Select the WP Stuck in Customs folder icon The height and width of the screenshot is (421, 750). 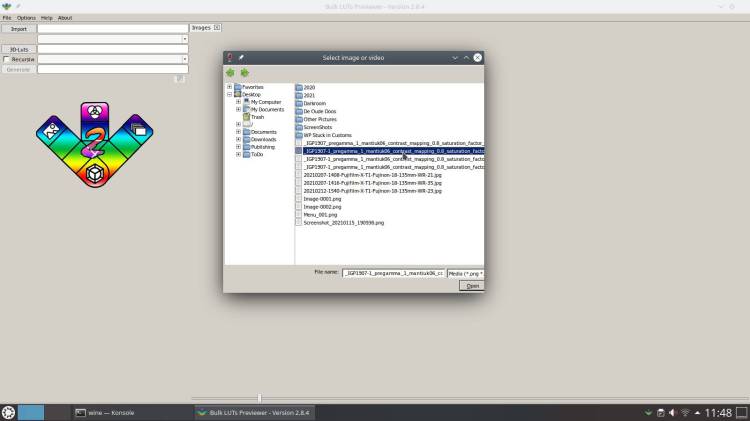(299, 135)
